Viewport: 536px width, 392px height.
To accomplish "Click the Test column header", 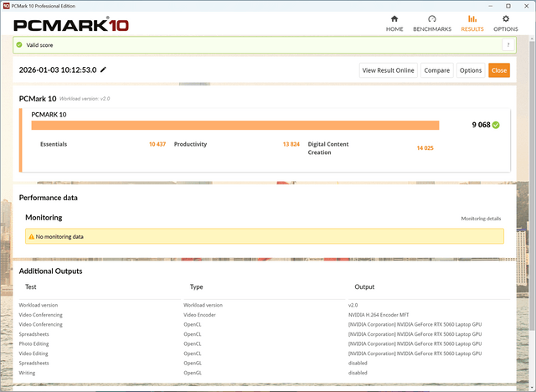I will point(31,286).
